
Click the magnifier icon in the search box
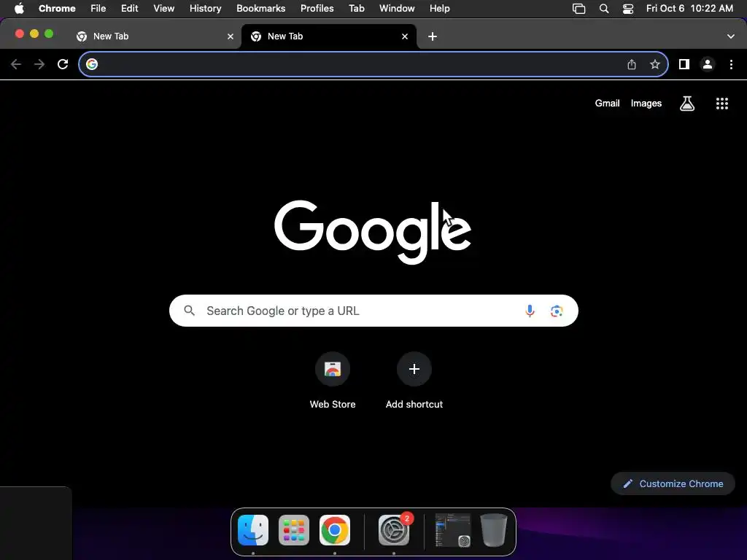click(189, 311)
